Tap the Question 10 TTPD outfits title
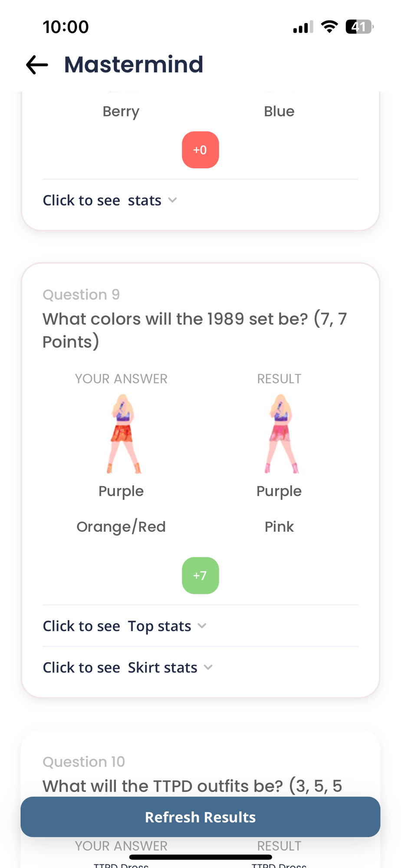Viewport: 401px width, 868px height. 192,786
